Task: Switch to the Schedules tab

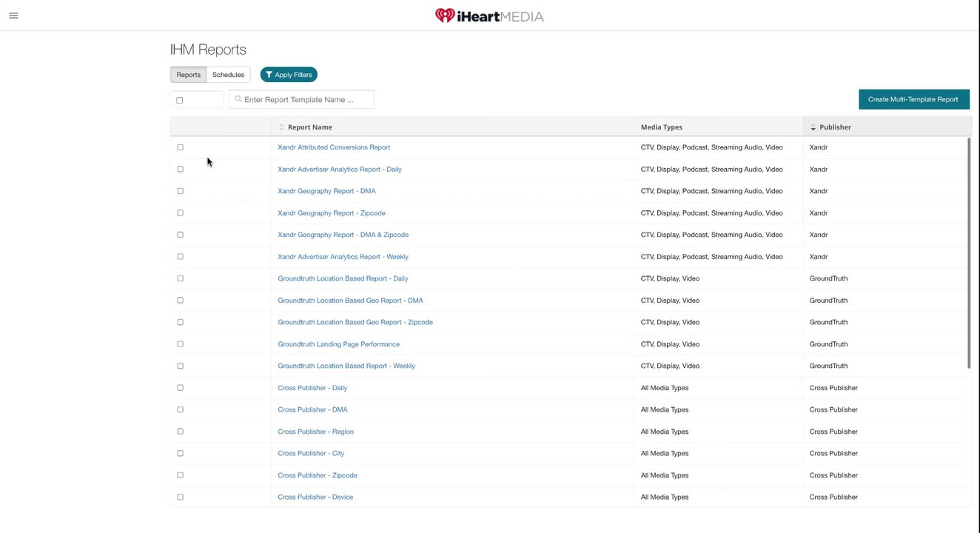Action: click(x=228, y=75)
